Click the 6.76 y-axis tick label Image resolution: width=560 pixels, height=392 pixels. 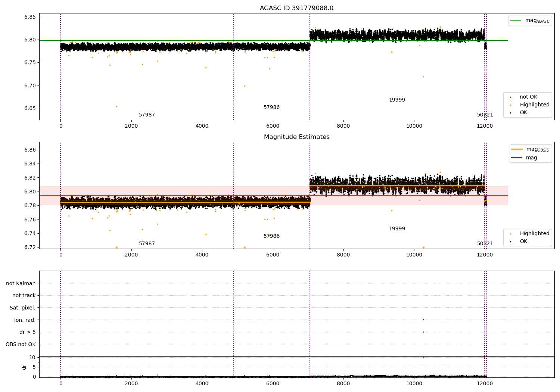pyautogui.click(x=30, y=220)
